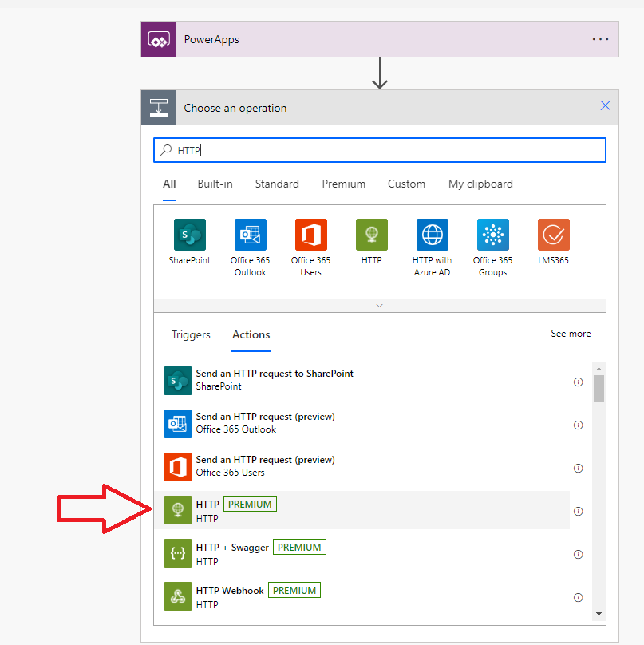Switch to the Standard tab

(277, 184)
